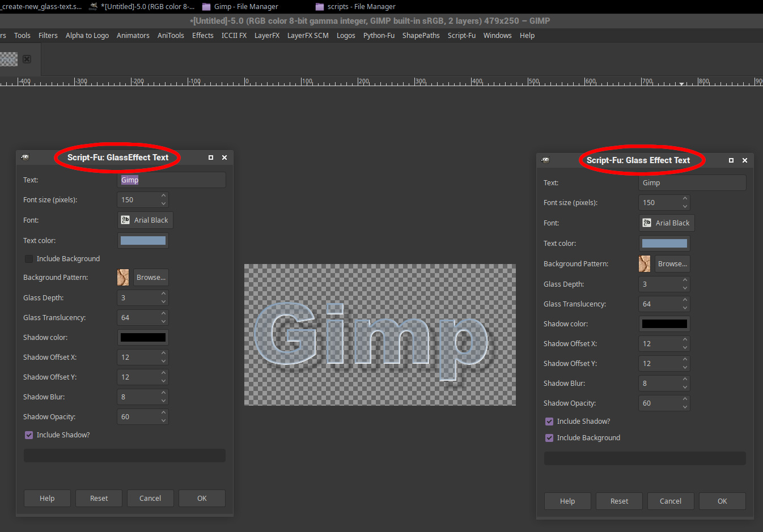The image size is (763, 532).
Task: Click the Text field in the left dialog
Action: coord(171,180)
